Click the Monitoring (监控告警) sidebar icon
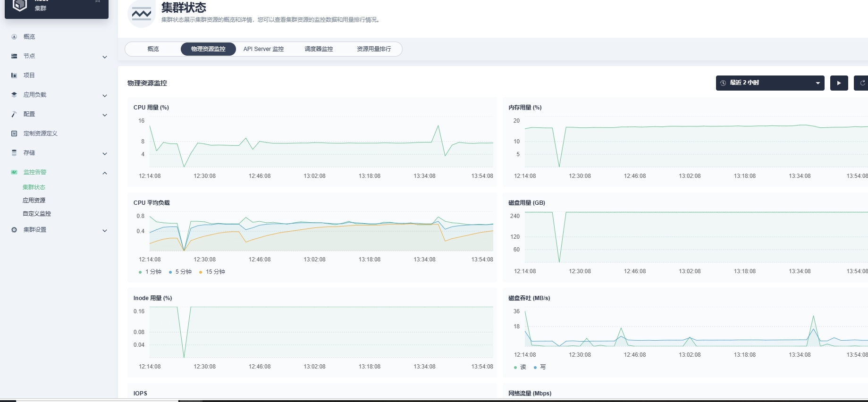868x402 pixels. tap(14, 172)
